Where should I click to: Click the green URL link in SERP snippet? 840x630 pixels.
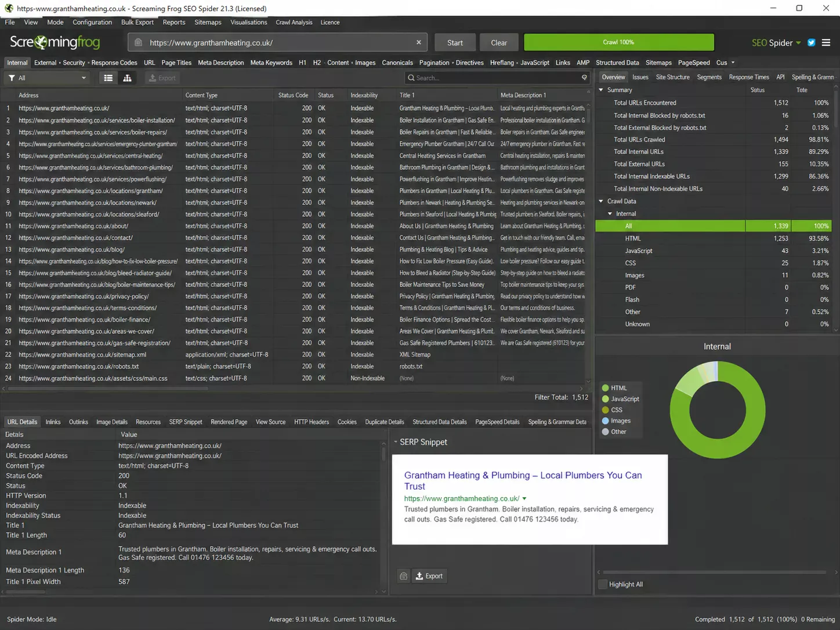coord(462,498)
